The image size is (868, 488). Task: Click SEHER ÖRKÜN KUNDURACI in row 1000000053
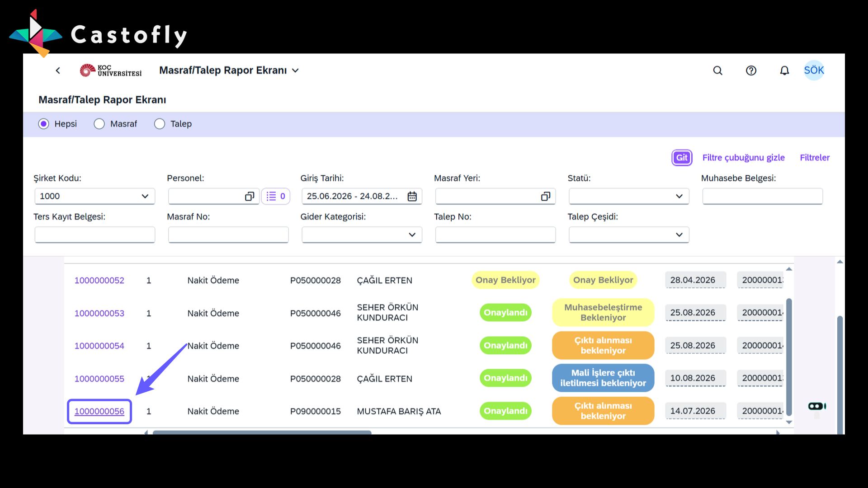tap(387, 313)
